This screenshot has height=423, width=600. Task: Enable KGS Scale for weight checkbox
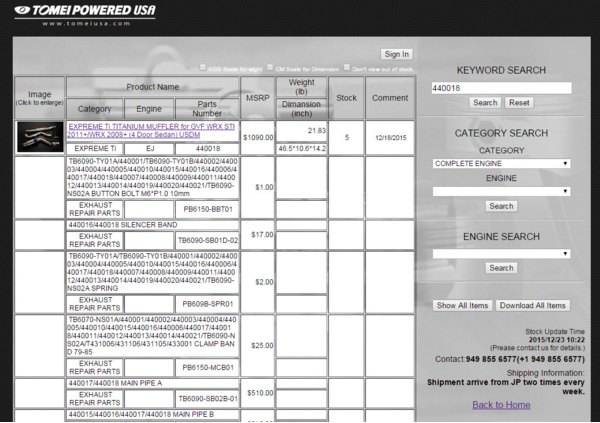[x=203, y=68]
